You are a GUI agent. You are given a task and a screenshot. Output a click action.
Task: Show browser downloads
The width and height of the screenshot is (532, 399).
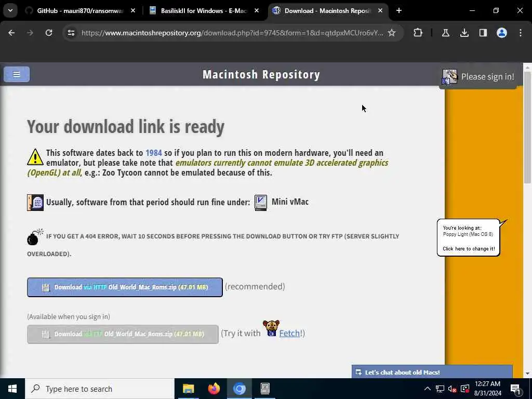pos(464,33)
